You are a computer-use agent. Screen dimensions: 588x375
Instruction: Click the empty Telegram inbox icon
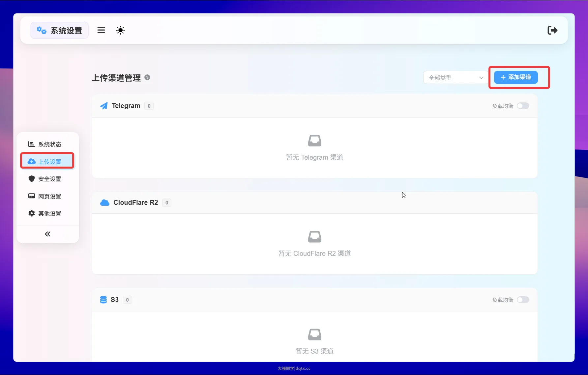[x=314, y=141]
